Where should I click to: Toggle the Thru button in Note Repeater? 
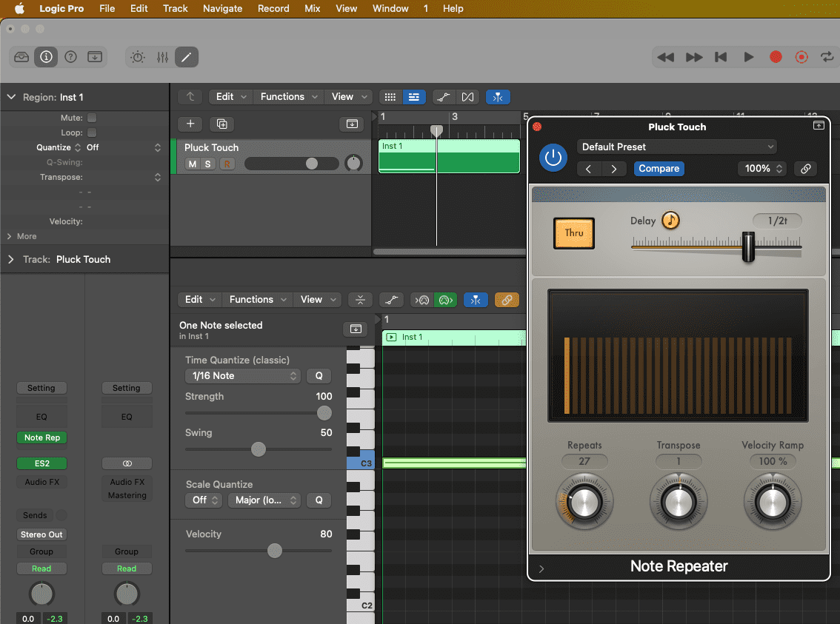tap(574, 232)
